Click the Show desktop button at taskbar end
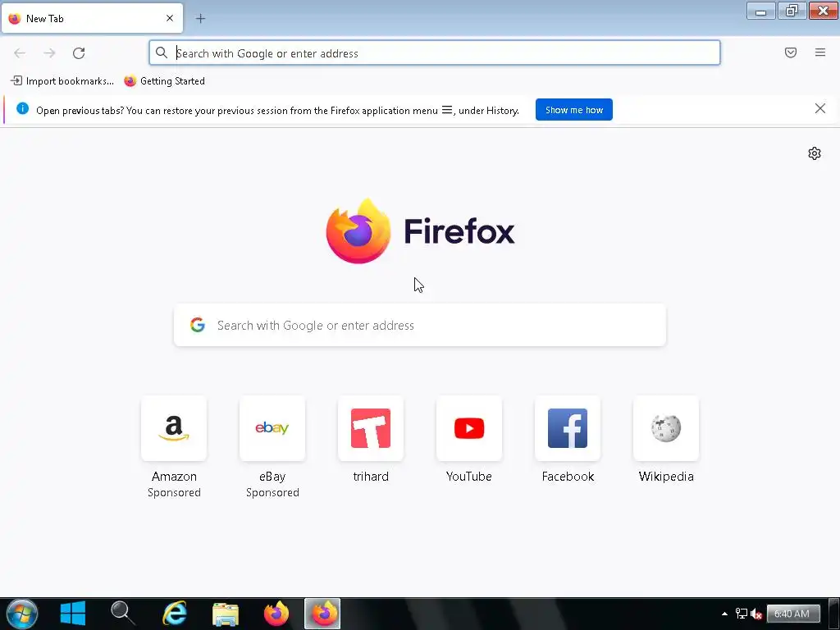 (x=833, y=614)
